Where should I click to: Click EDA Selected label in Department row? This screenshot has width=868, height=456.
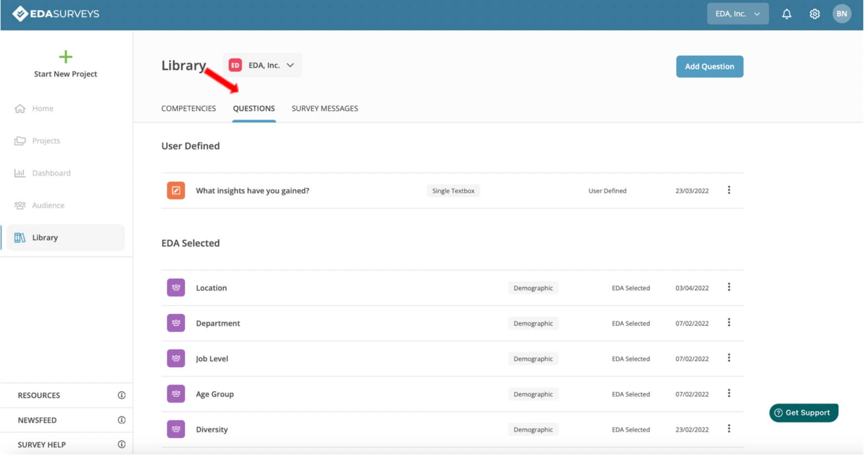(631, 324)
